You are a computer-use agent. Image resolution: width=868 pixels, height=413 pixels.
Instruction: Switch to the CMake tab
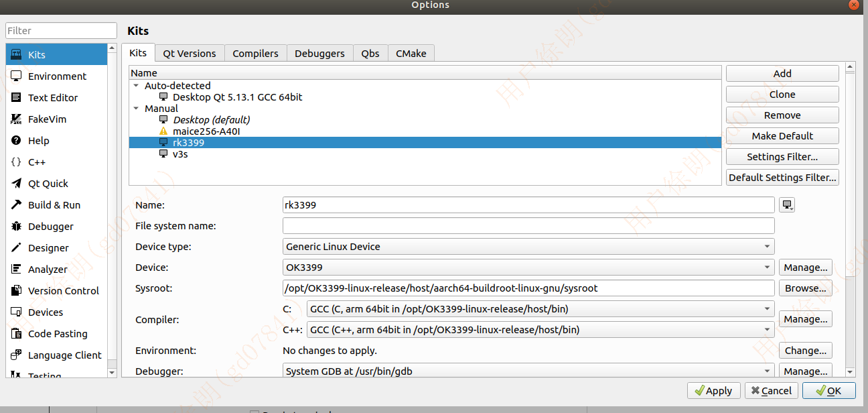pos(411,54)
